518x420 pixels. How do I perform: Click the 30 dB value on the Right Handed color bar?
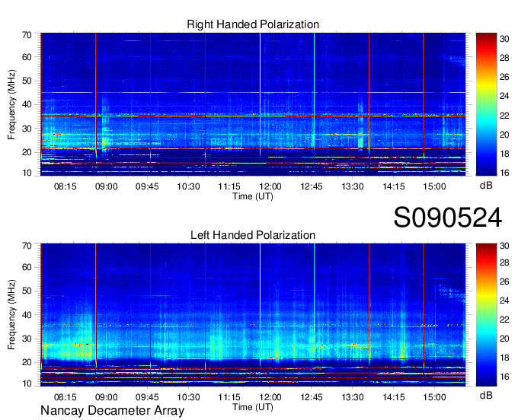504,39
